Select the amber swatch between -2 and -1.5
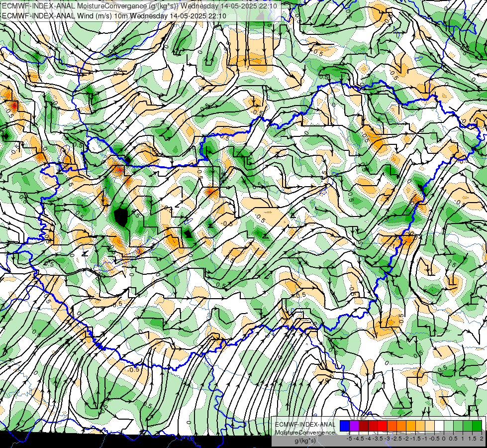The image size is (487, 448). coord(410,426)
